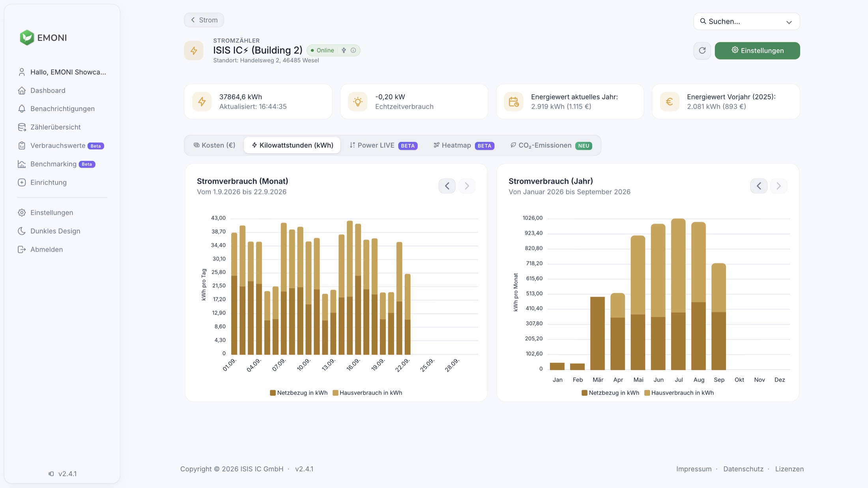Open Einrichtung plus-circle icon
Viewport: 868px width, 488px height.
click(x=22, y=183)
